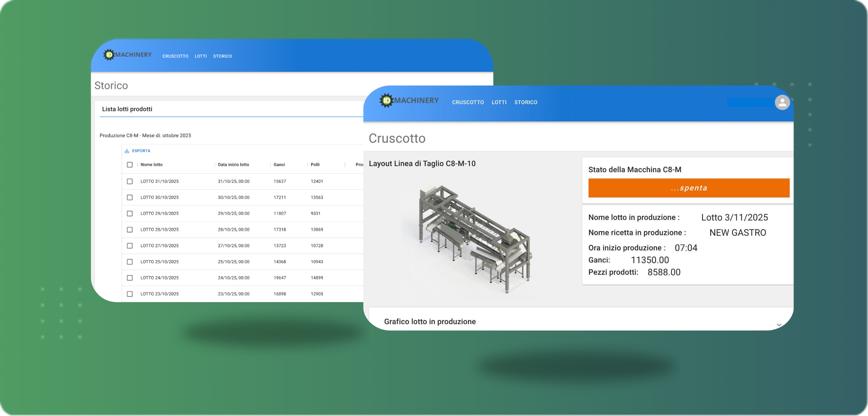
Task: Toggle the select-all checkbox in table header
Action: point(130,165)
